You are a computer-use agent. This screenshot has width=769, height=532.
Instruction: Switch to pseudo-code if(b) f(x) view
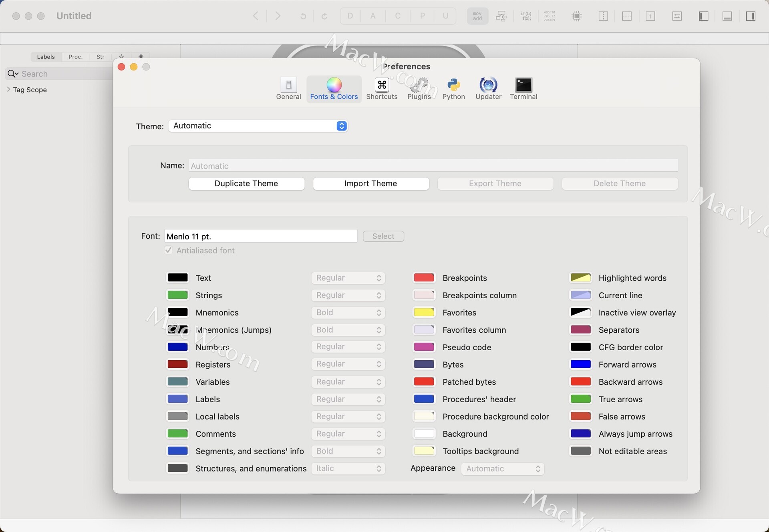coord(526,16)
